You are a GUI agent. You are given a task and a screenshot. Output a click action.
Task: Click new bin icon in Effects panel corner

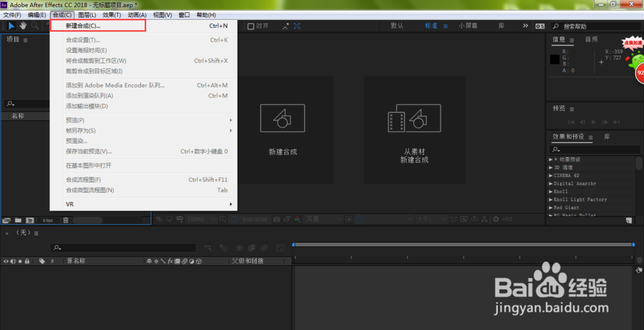pyautogui.click(x=629, y=220)
